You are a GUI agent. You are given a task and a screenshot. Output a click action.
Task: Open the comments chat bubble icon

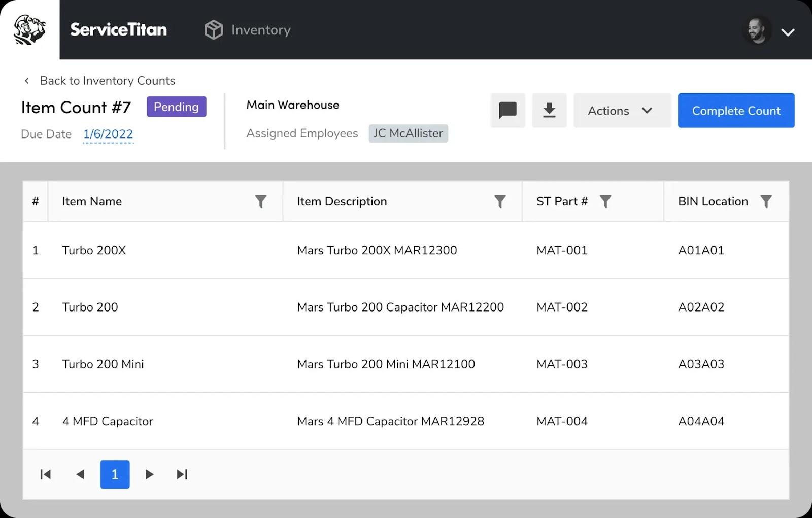pos(508,110)
